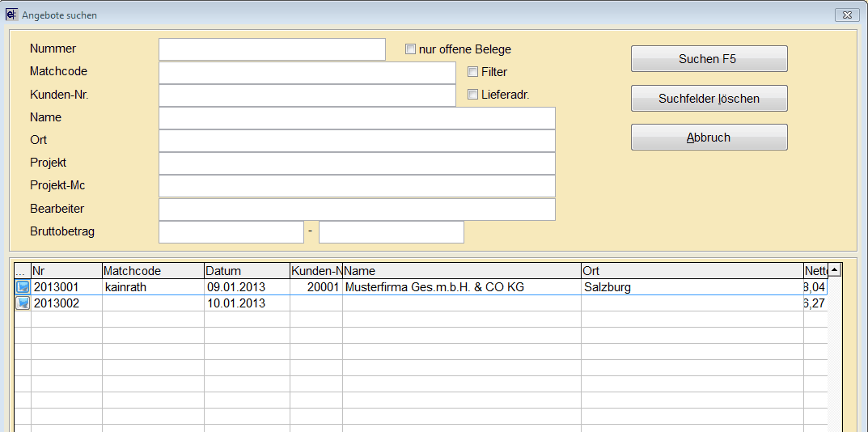Click the Bruttobetrag maximum value field

(392, 232)
